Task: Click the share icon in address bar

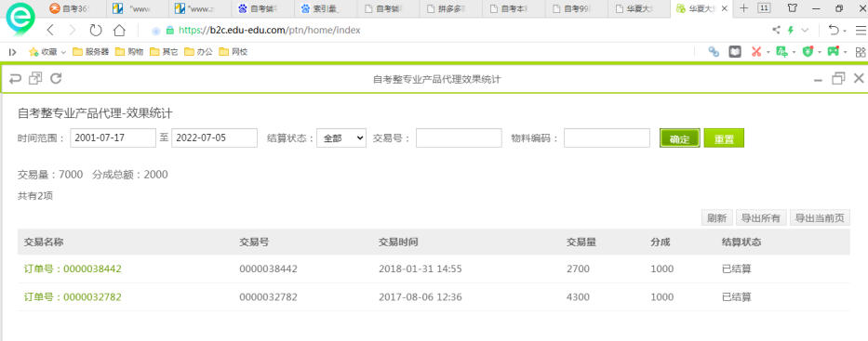Action: pyautogui.click(x=776, y=31)
